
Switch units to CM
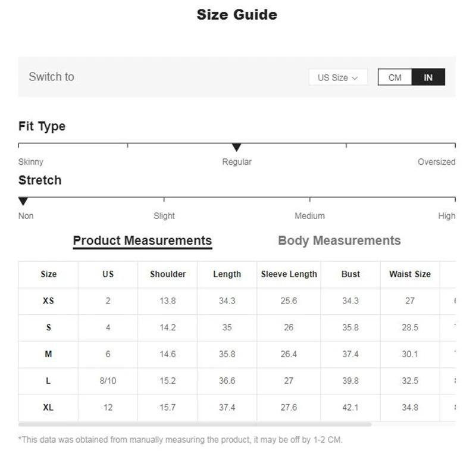394,77
